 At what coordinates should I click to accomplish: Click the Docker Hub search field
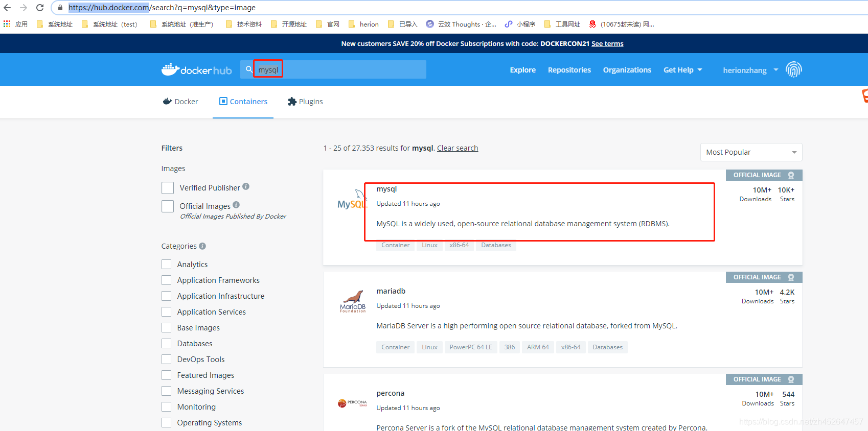(x=333, y=69)
